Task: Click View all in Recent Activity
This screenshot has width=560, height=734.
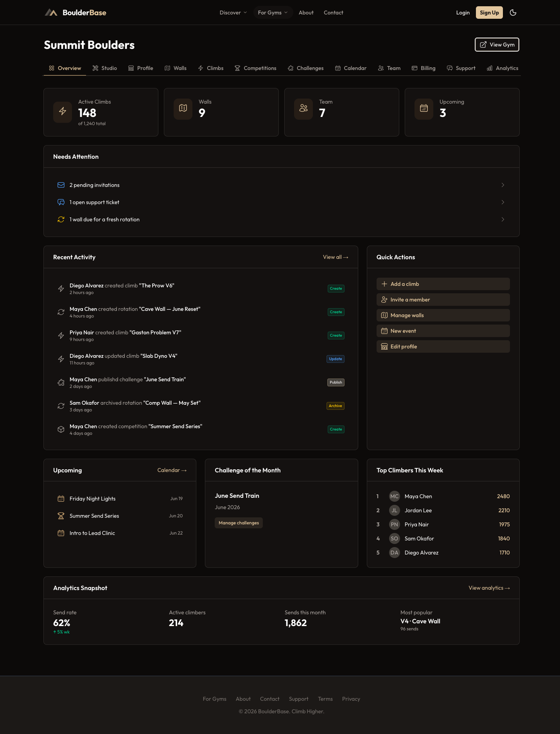Action: click(x=336, y=257)
